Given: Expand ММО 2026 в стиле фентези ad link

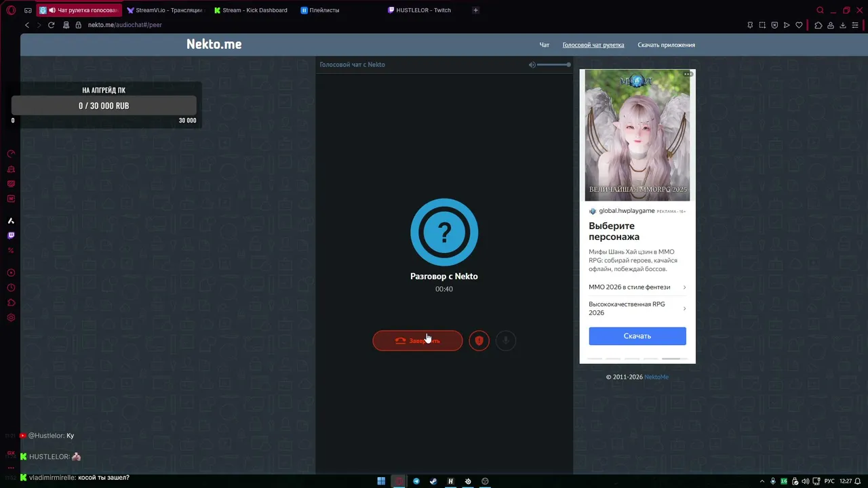Looking at the screenshot, I should tap(637, 287).
